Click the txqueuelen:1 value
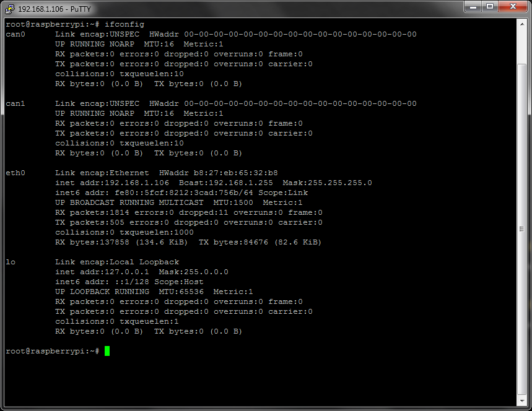This screenshot has width=532, height=411. tap(149, 321)
